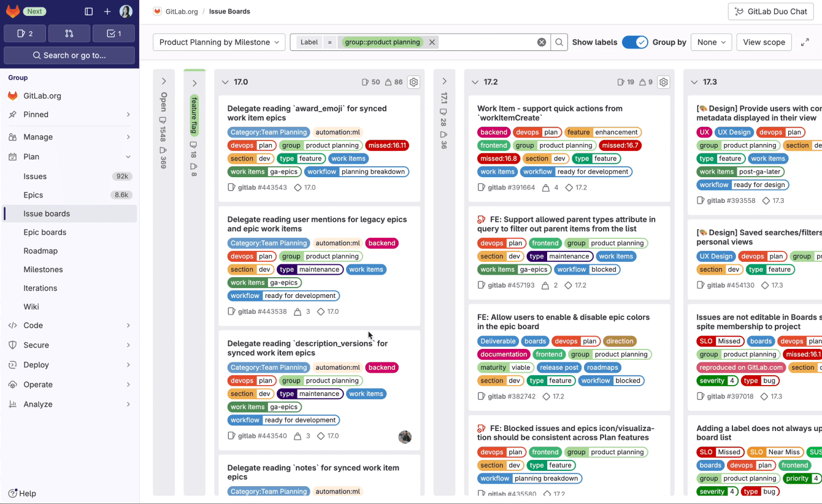Collapse the 17.2 milestone list
The image size is (822, 504).
click(475, 82)
